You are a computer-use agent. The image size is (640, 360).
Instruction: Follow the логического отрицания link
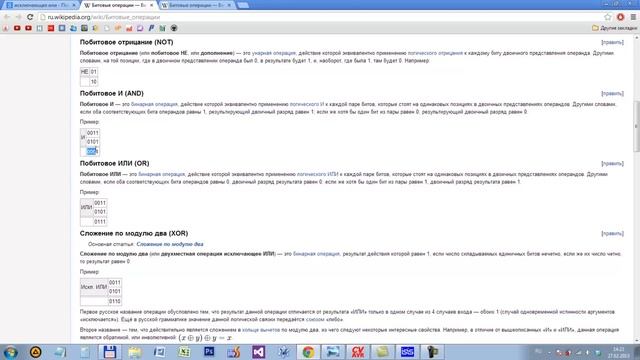point(435,53)
